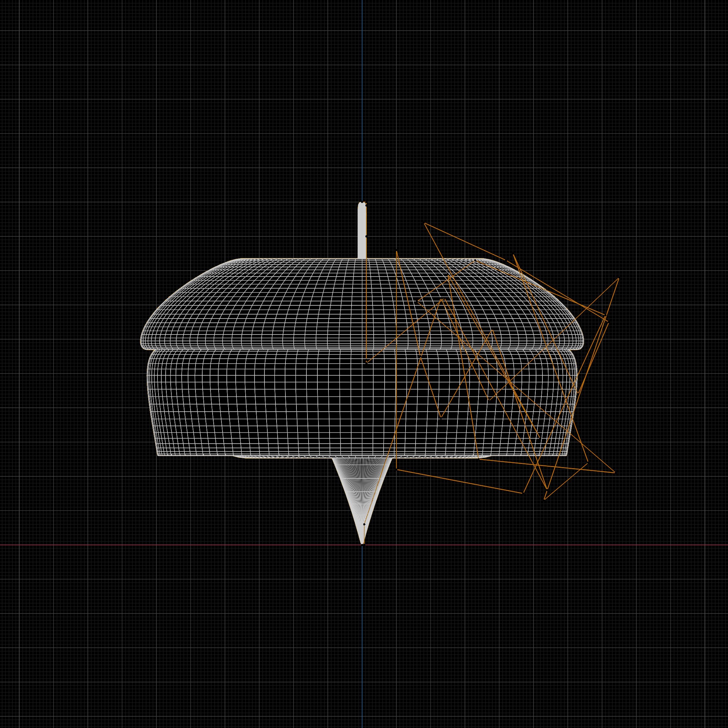The image size is (728, 728).
Task: Select the orange curve vertex at lower far right
Action: (x=615, y=472)
